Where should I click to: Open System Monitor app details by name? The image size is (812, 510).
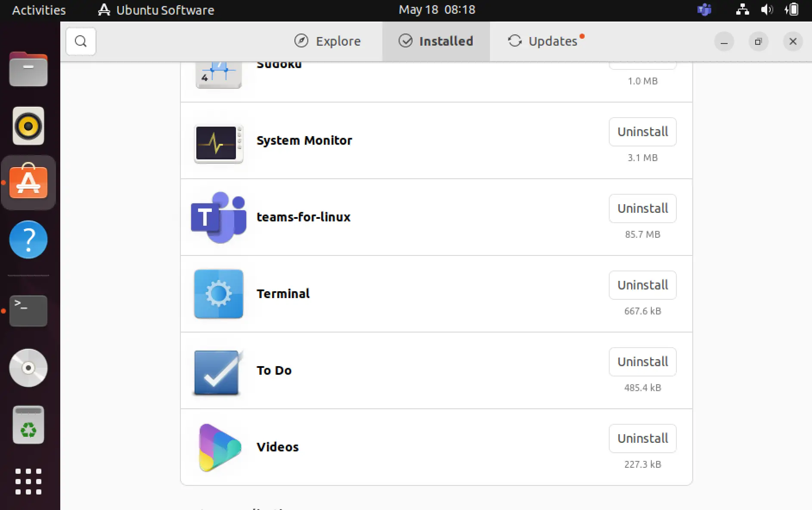(x=304, y=140)
